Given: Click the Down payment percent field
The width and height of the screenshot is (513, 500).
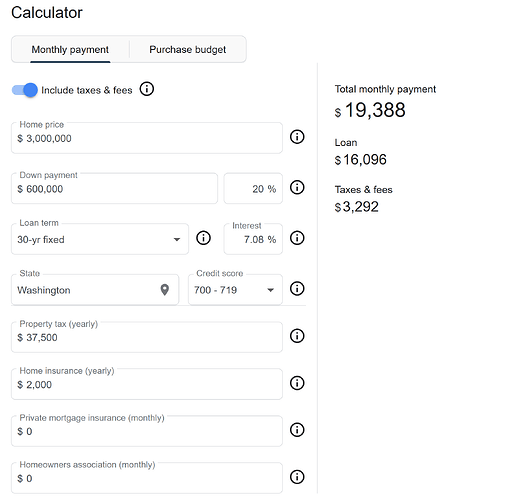Looking at the screenshot, I should click(x=253, y=188).
